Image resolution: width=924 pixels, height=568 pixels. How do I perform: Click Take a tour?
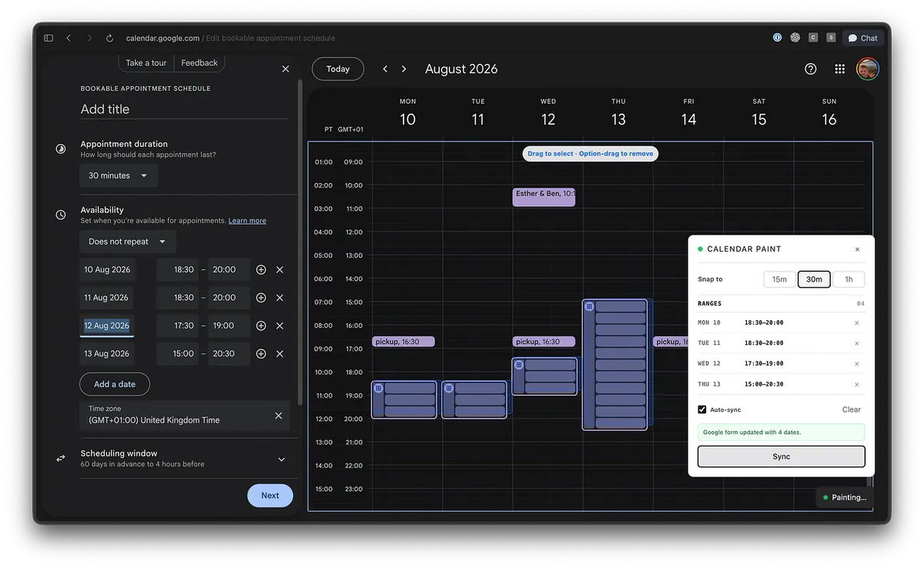(x=146, y=63)
